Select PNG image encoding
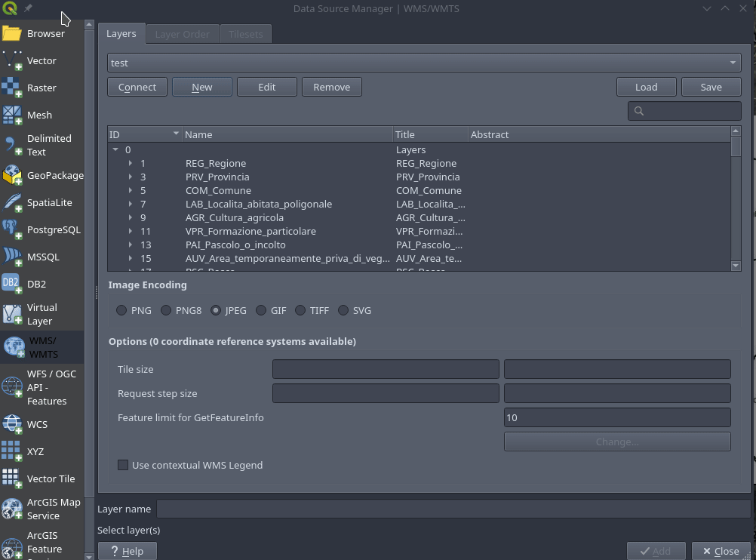 pyautogui.click(x=121, y=310)
